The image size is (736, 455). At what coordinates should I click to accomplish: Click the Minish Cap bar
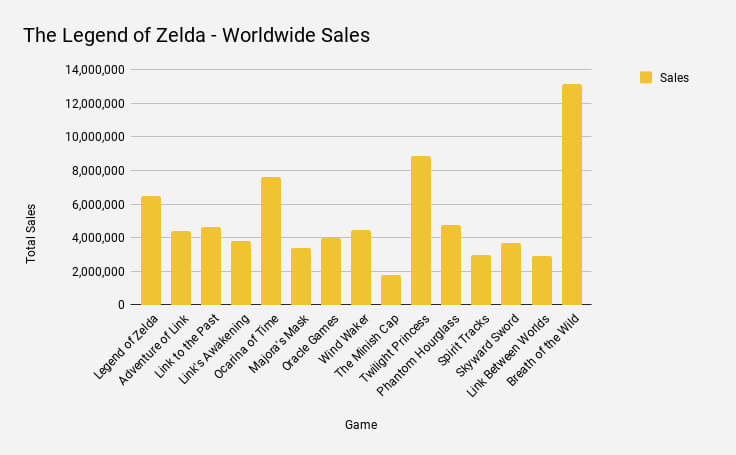pyautogui.click(x=391, y=290)
